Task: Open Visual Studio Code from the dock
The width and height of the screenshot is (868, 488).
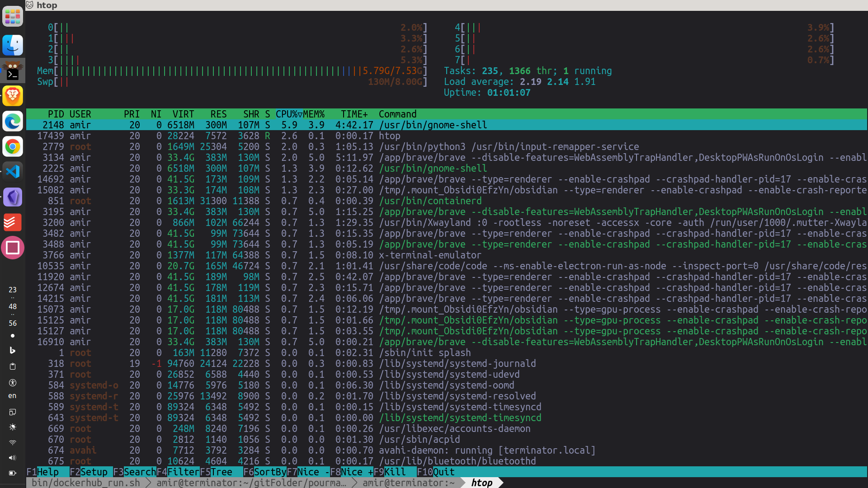Action: pyautogui.click(x=13, y=172)
